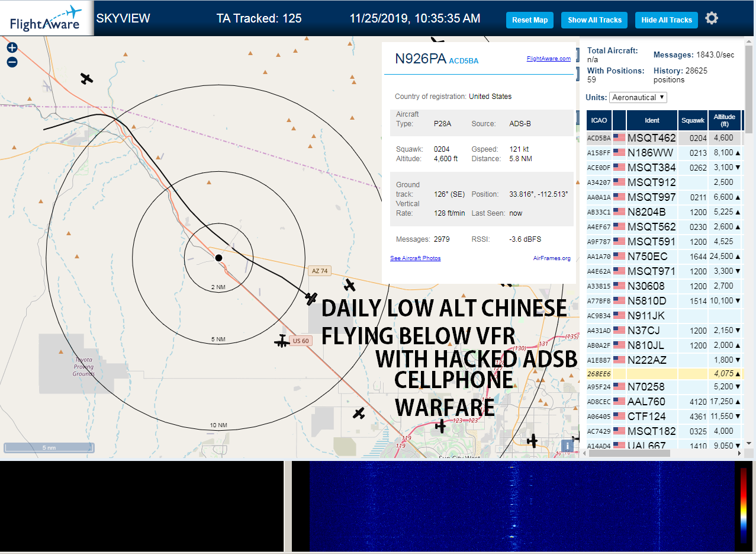
Task: Select the N70258 aircraft row
Action: coord(664,387)
